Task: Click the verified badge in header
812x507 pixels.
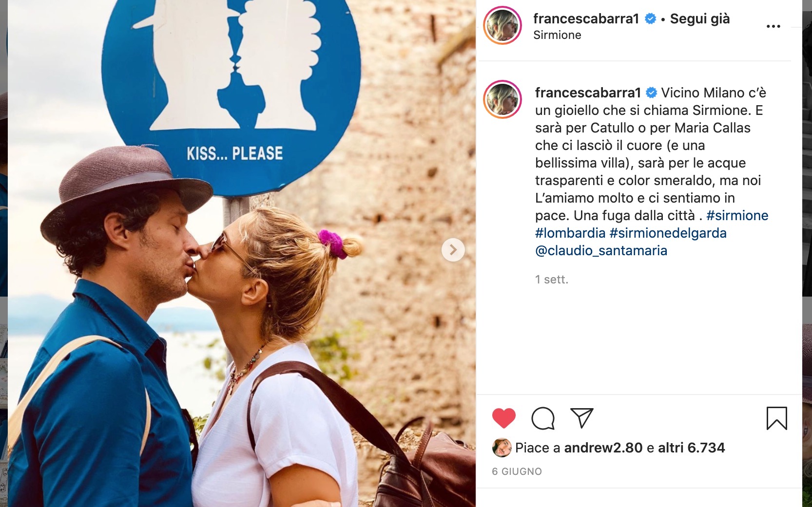Action: (x=650, y=19)
